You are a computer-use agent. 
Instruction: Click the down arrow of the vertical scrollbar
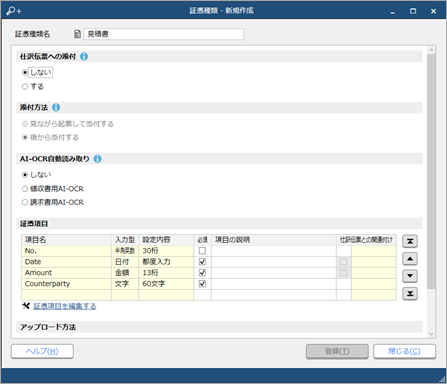click(x=431, y=334)
